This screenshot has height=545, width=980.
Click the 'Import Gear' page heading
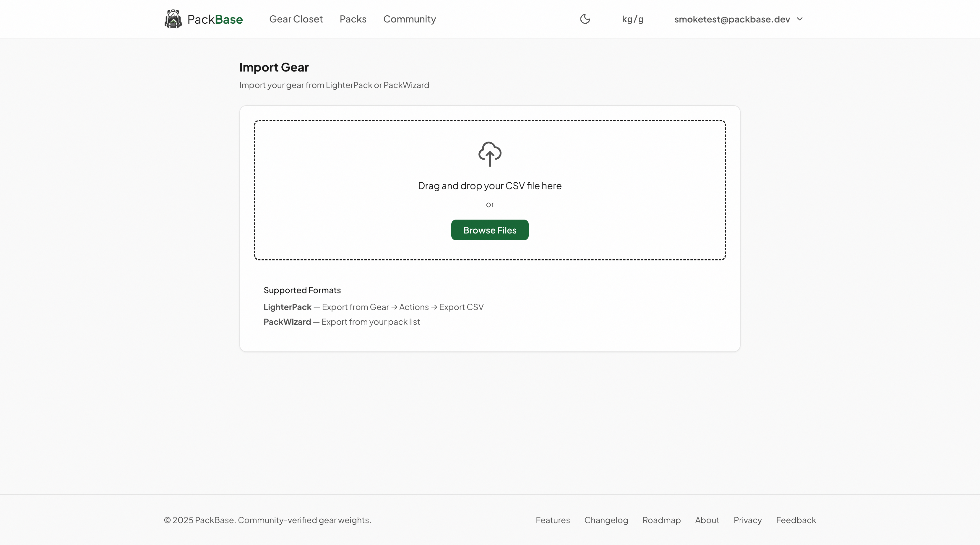tap(274, 67)
